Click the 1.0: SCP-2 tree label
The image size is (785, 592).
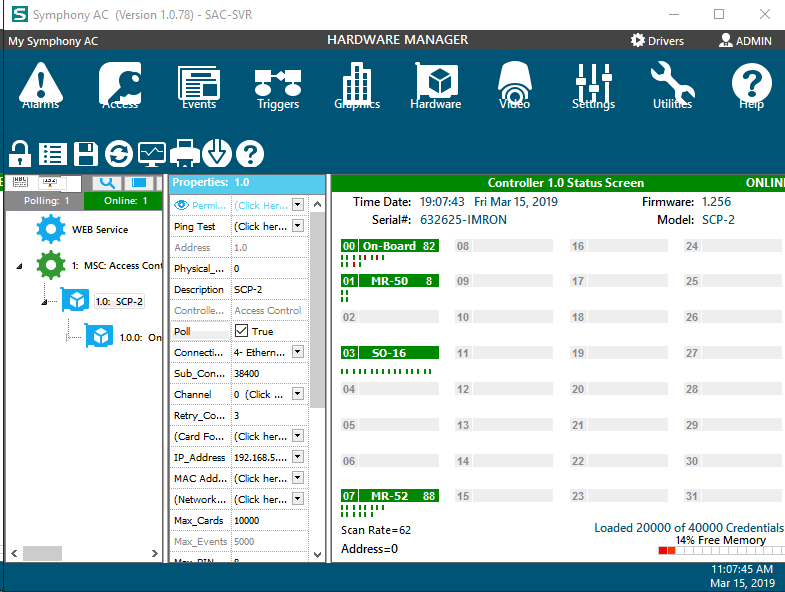pyautogui.click(x=119, y=302)
